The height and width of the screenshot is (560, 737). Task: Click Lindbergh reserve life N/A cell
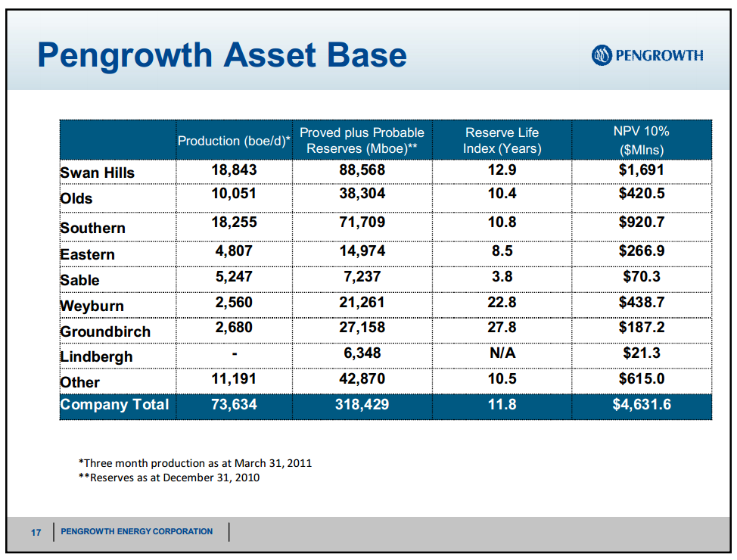click(x=502, y=353)
